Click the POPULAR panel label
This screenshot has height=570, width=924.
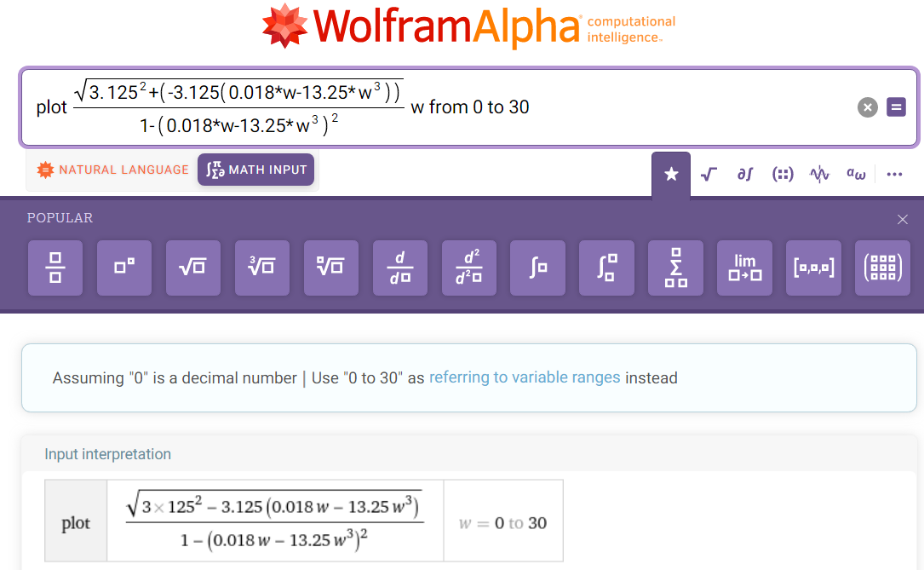[60, 217]
